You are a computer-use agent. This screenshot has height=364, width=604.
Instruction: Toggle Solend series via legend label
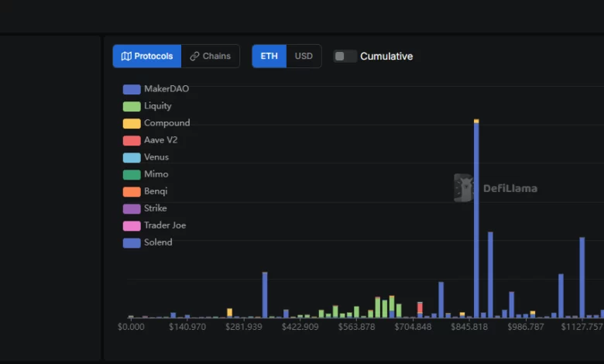[158, 242]
